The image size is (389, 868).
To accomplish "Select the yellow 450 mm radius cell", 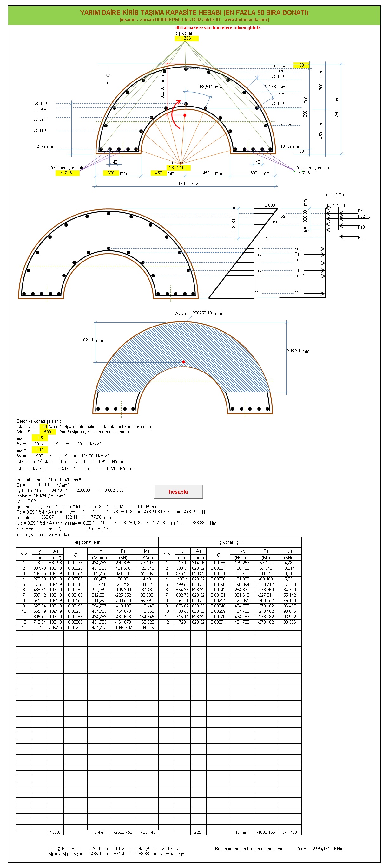I will [159, 173].
